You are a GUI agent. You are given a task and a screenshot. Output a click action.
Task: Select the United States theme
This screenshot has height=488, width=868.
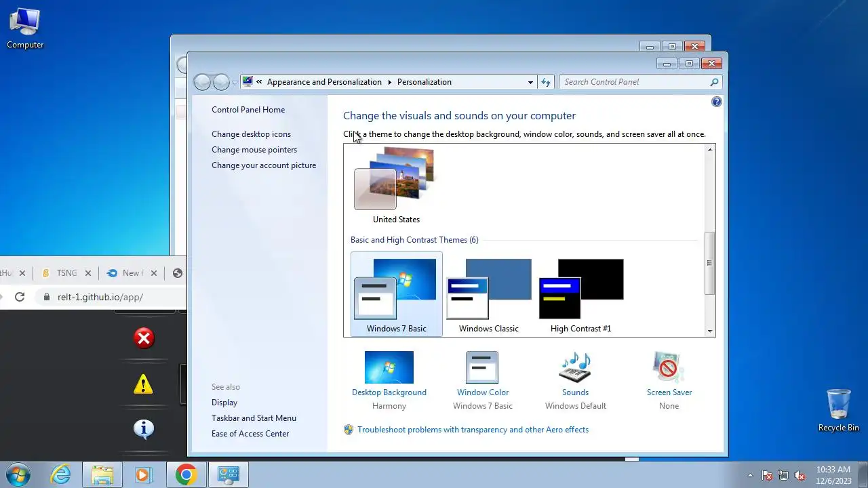[x=396, y=186]
